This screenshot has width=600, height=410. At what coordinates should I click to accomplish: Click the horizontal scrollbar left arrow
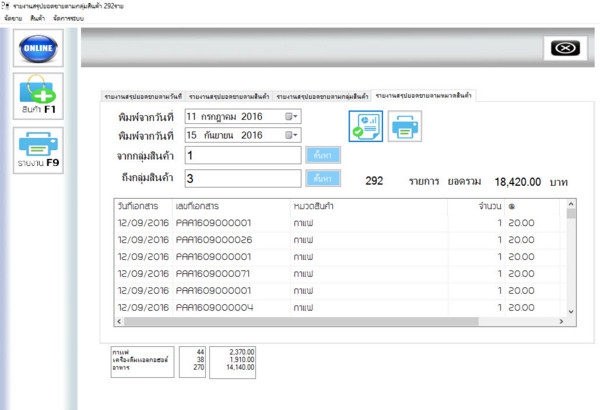(119, 321)
